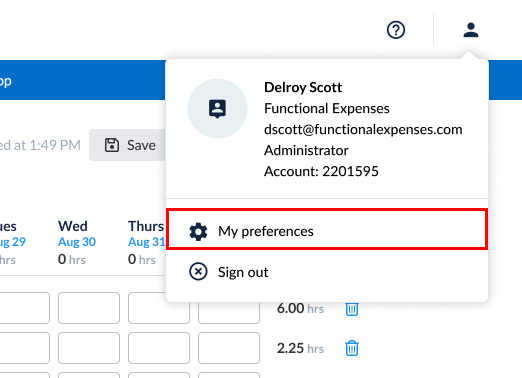Open the Thurs Aug 31 date link
This screenshot has height=378, width=522.
pos(147,242)
